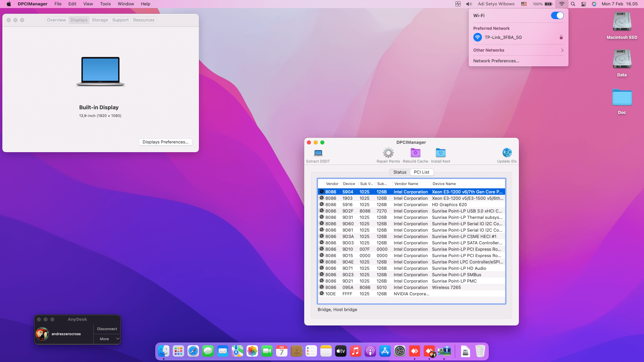Sort by the Vendor Name column header
This screenshot has height=362, width=644.
(411, 184)
